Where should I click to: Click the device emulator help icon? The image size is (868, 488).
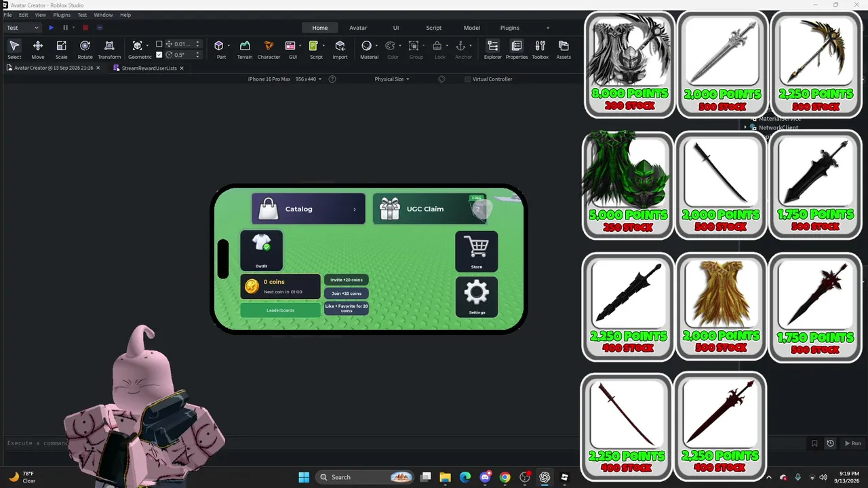[x=332, y=79]
